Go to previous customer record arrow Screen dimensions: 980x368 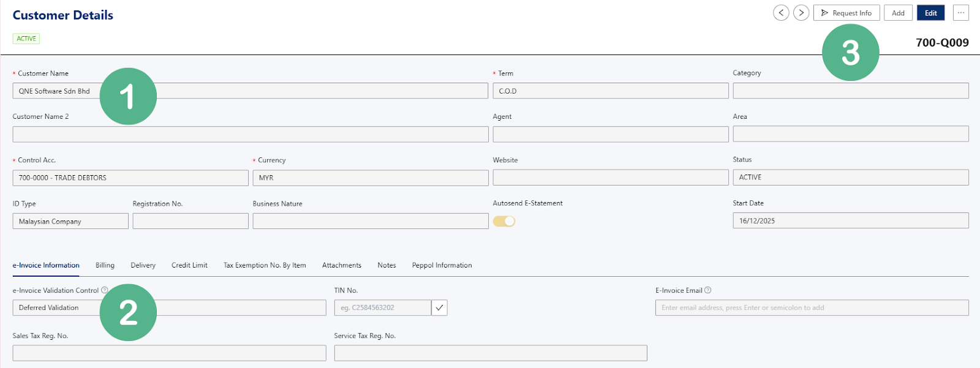(781, 13)
